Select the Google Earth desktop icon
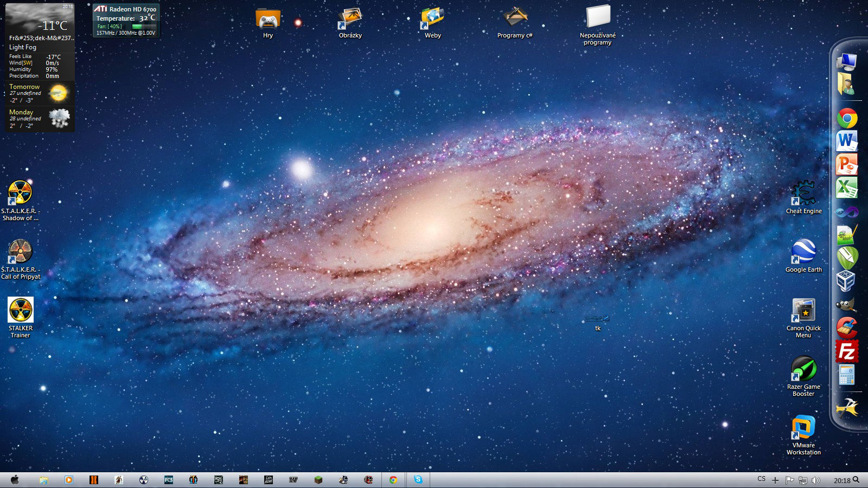This screenshot has height=488, width=868. (x=803, y=252)
